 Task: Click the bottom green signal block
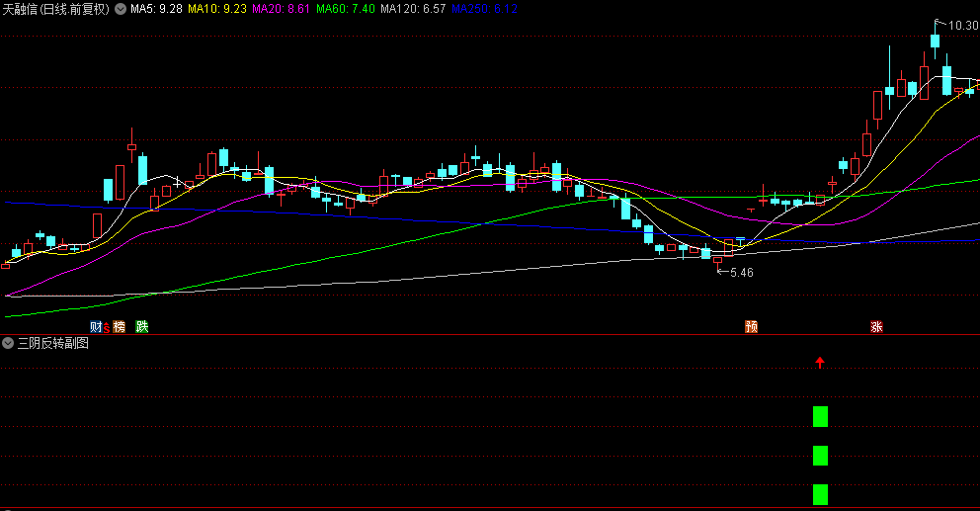coord(820,494)
